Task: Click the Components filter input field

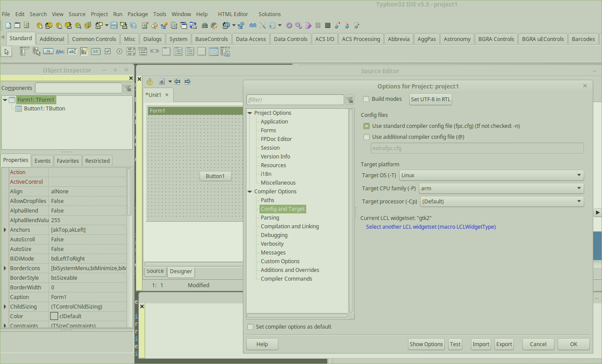Action: (x=79, y=88)
